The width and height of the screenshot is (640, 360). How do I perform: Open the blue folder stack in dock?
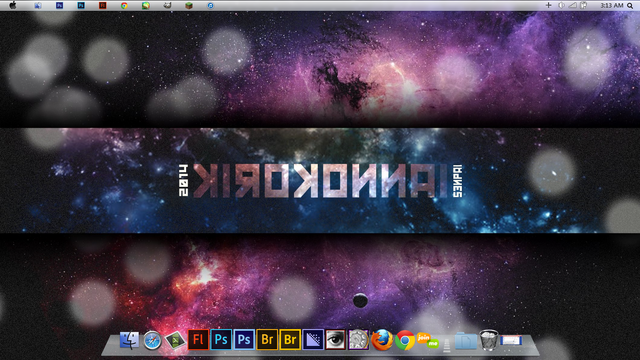coord(466,340)
